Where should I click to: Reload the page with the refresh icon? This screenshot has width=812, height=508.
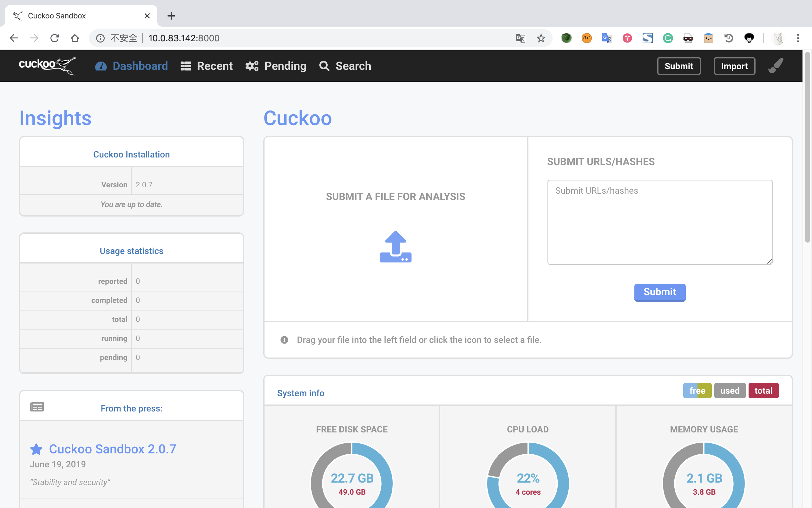(x=55, y=38)
